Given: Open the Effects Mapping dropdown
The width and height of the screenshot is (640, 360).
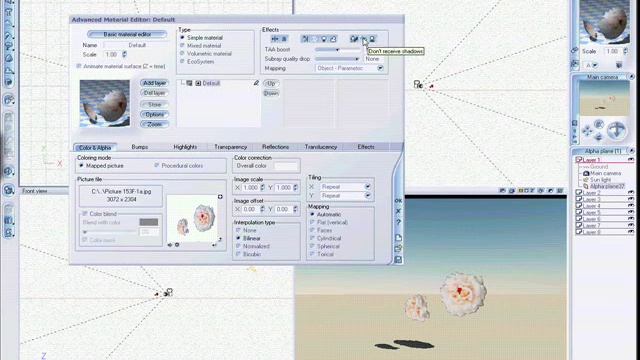Looking at the screenshot, I should 380,68.
